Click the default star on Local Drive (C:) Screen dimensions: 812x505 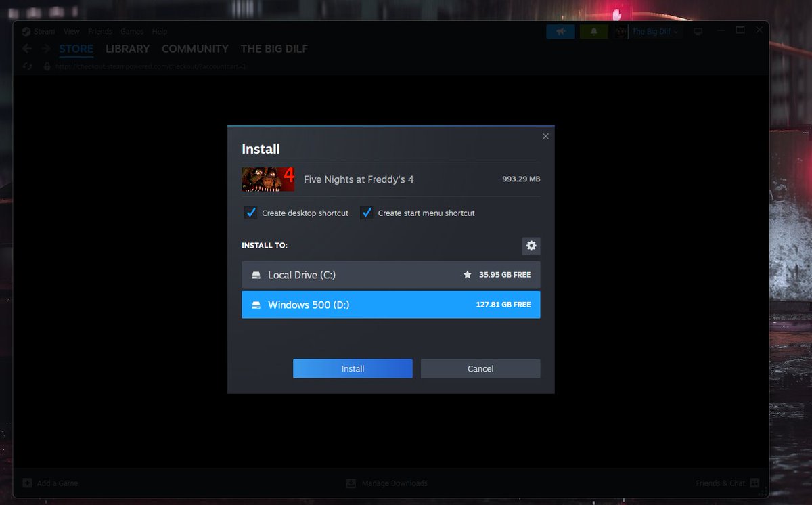(x=467, y=275)
